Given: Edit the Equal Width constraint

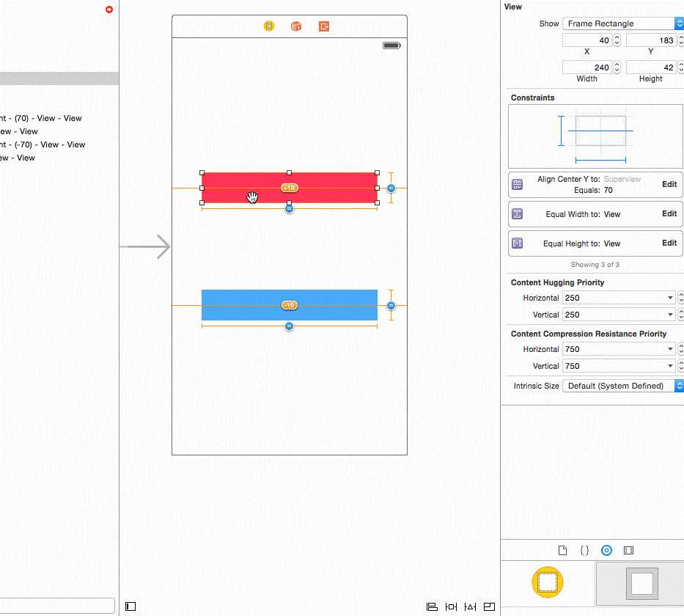Looking at the screenshot, I should click(x=669, y=213).
